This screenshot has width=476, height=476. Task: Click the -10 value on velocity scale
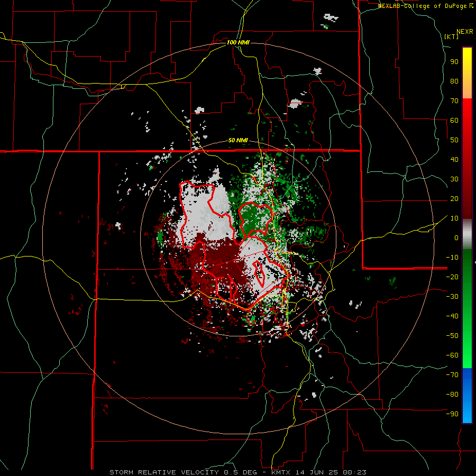pos(452,258)
